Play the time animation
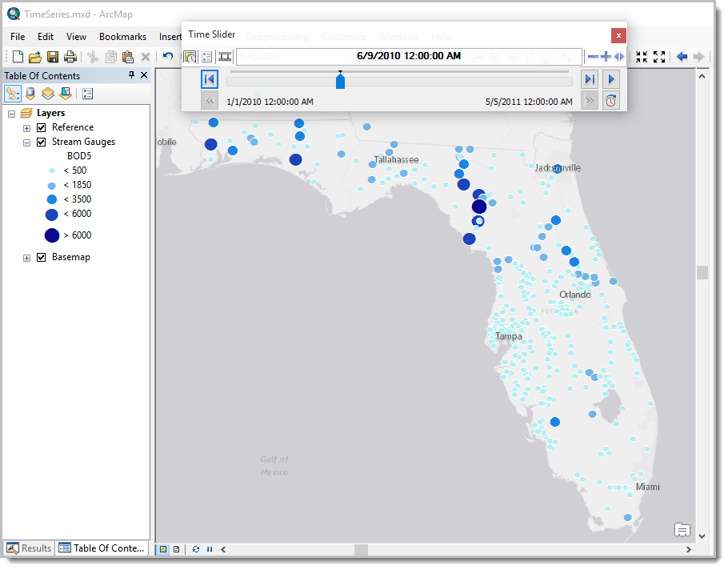728x570 pixels. point(611,79)
